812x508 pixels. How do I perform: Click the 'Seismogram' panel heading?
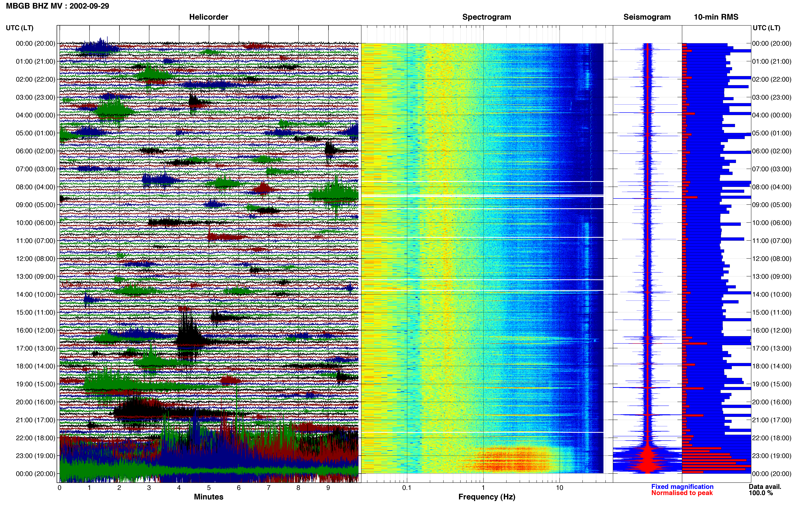(647, 17)
